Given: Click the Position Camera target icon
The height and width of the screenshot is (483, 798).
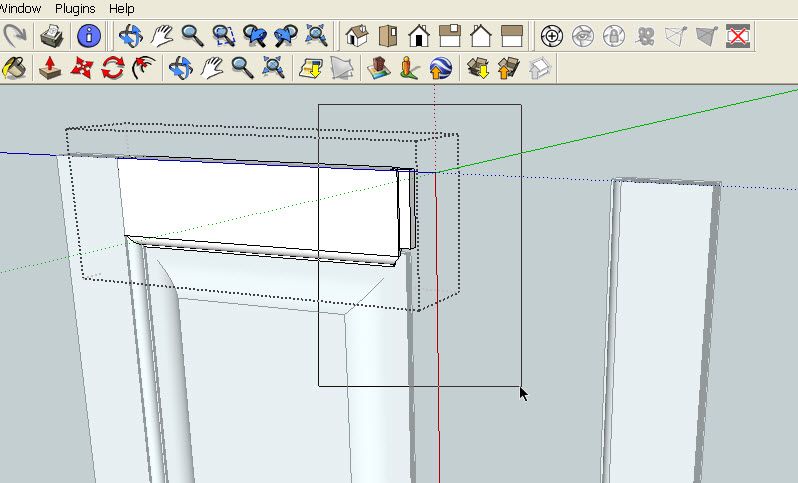Looking at the screenshot, I should point(551,37).
